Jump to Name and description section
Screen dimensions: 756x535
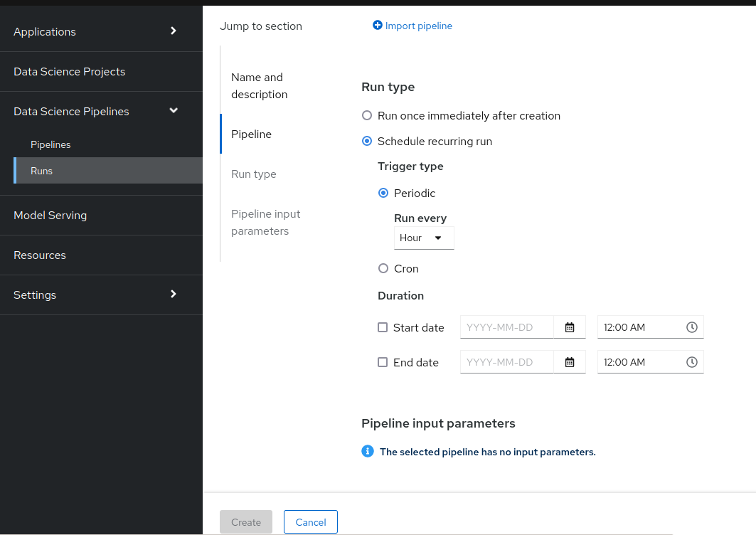click(x=259, y=86)
